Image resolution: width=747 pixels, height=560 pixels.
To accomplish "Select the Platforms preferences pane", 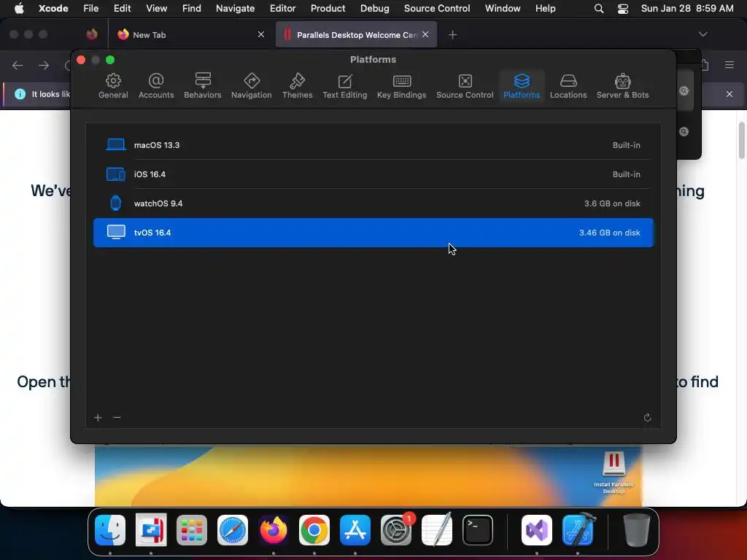I will click(522, 86).
